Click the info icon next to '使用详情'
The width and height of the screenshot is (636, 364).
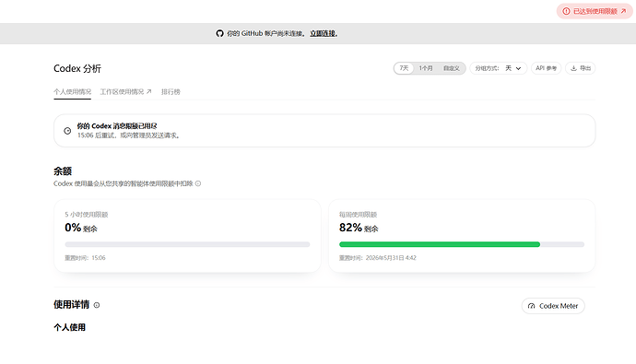click(x=97, y=305)
